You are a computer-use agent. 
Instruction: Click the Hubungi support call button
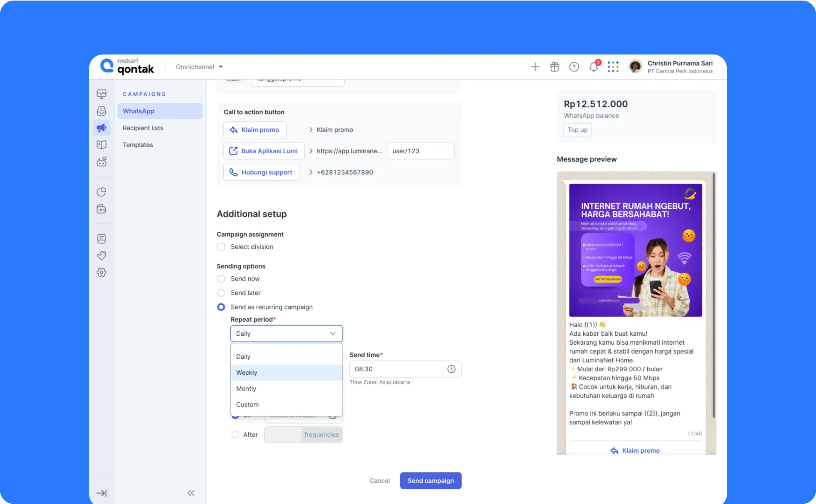tap(262, 172)
